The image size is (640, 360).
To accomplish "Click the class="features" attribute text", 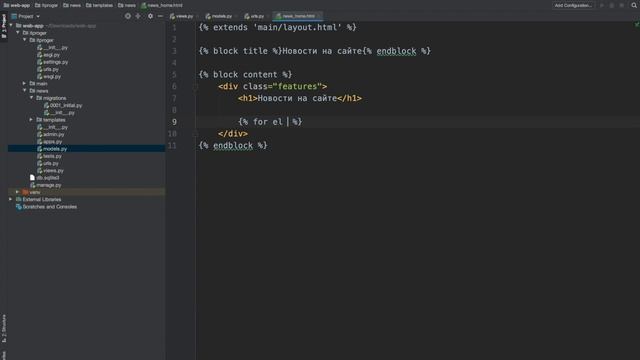I will click(x=282, y=87).
